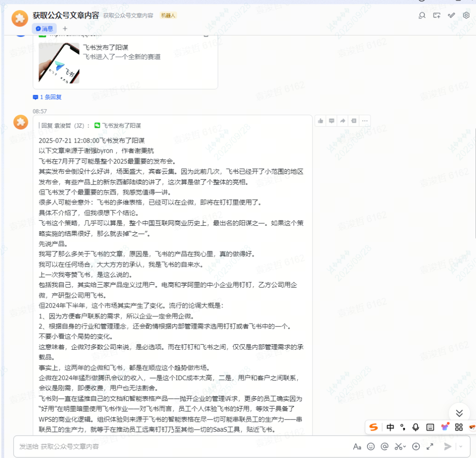This screenshot has height=458, width=476.
Task: Open the emoji picker in input bar
Action: [x=370, y=446]
